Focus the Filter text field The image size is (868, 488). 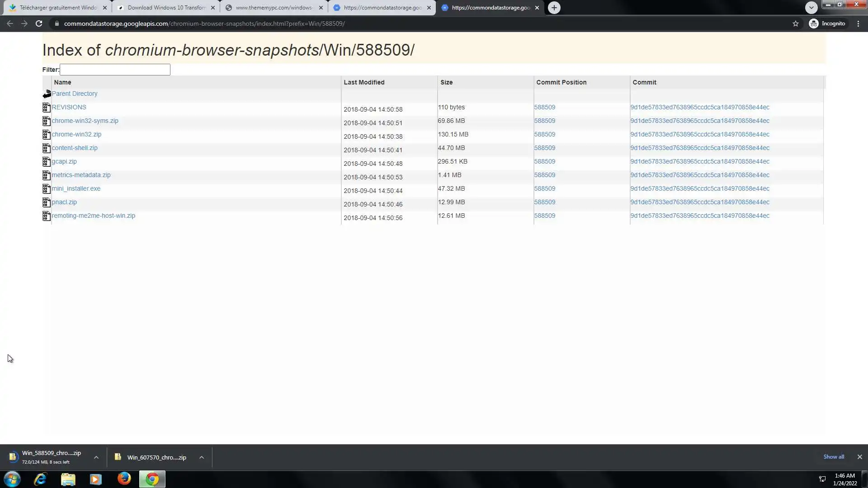(115, 70)
